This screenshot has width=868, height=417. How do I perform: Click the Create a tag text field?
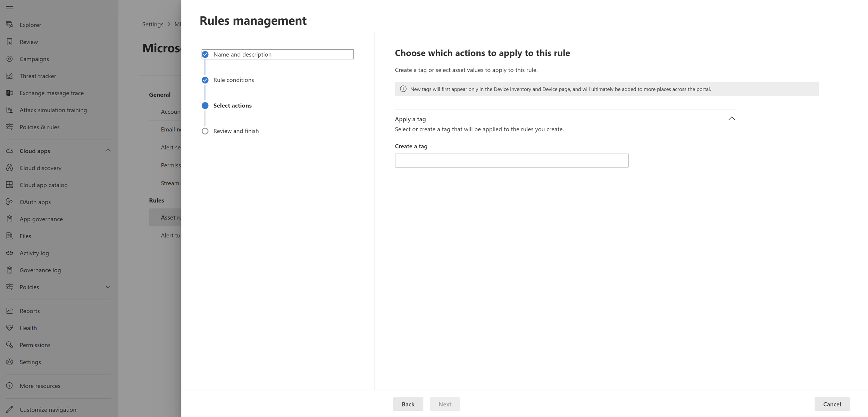coord(511,161)
